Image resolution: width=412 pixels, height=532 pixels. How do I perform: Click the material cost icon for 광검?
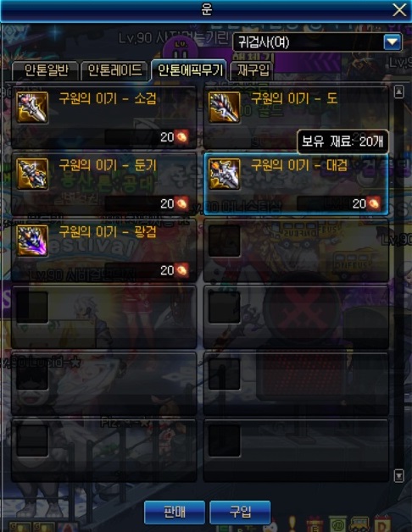[181, 270]
